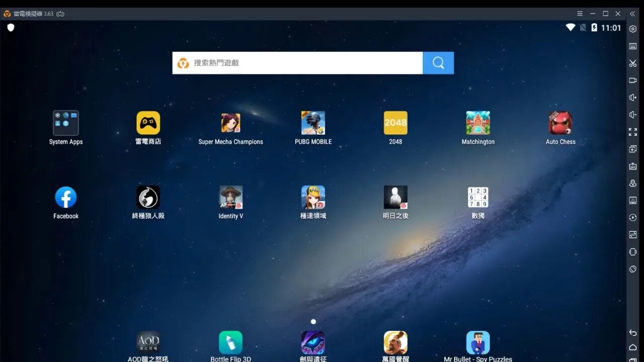644x362 pixels.
Task: Click install APK icon in sidebar
Action: (633, 166)
